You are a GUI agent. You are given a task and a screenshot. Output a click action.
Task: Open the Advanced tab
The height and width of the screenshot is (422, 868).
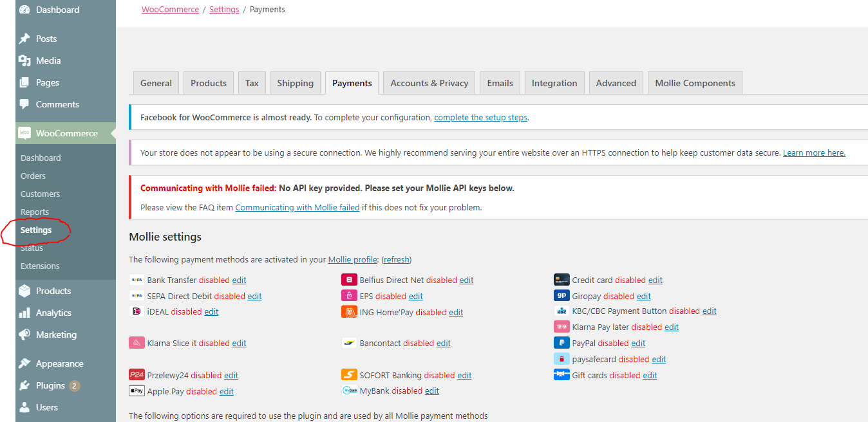616,83
